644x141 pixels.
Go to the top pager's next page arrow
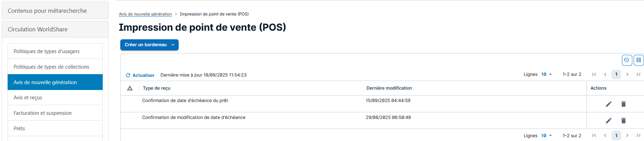(627, 74)
